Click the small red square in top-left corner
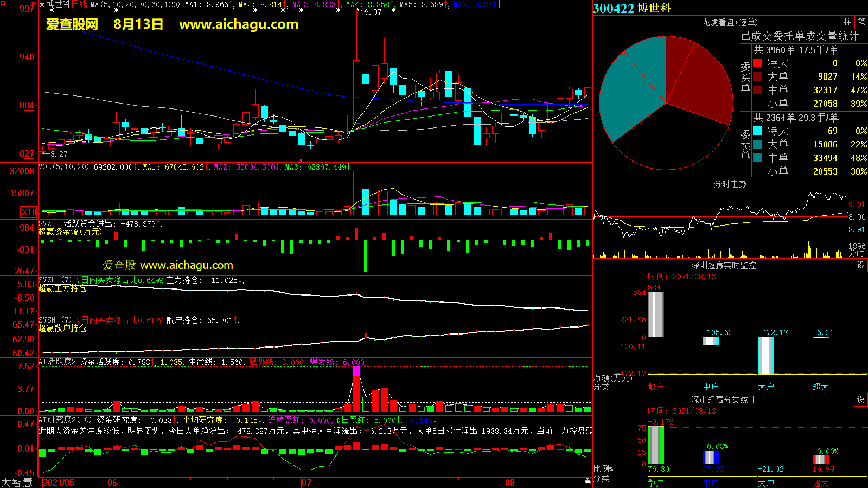This screenshot has height=488, width=868. 3,3
